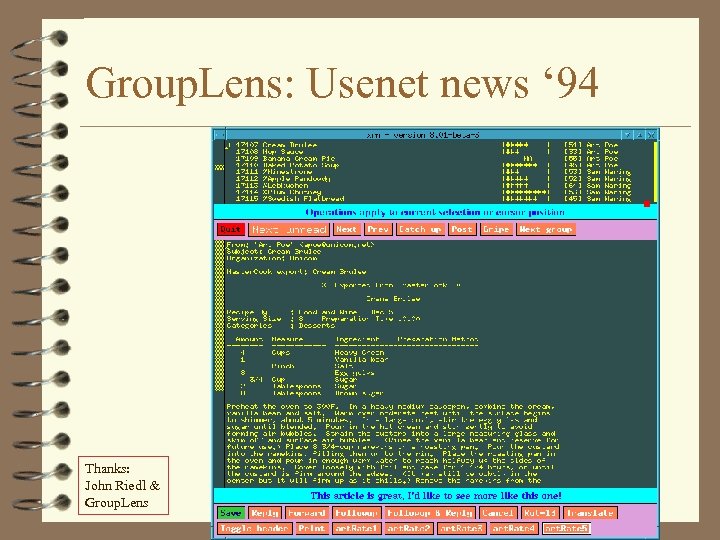
Task: Rate article with artRate3
Action: 461,529
